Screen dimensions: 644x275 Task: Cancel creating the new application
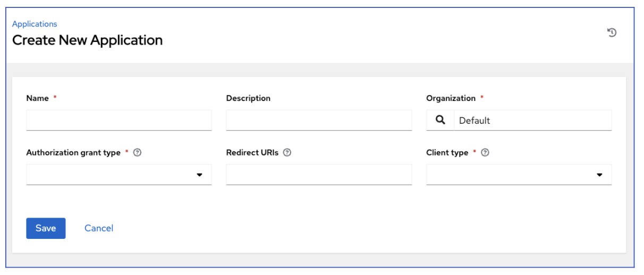pyautogui.click(x=99, y=228)
